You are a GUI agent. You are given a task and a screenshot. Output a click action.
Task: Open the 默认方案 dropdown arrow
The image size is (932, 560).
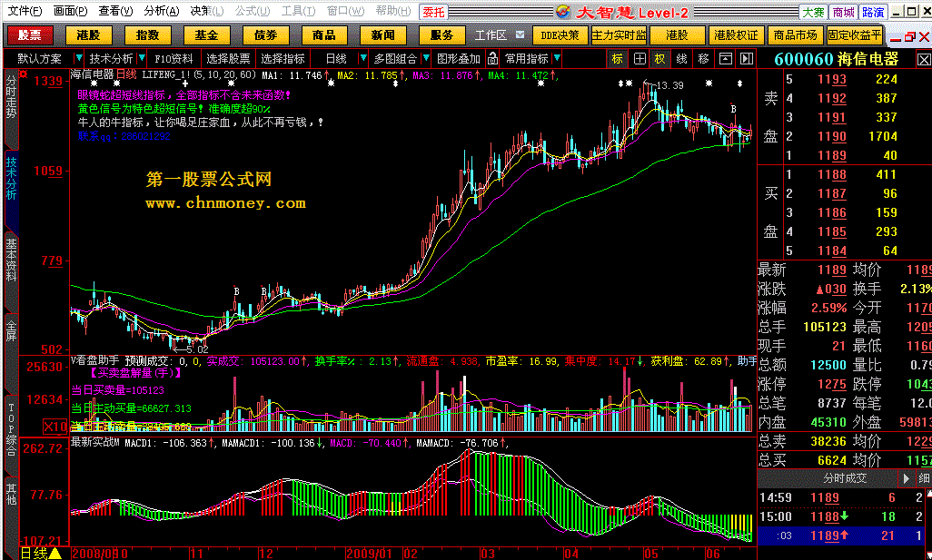pos(78,58)
